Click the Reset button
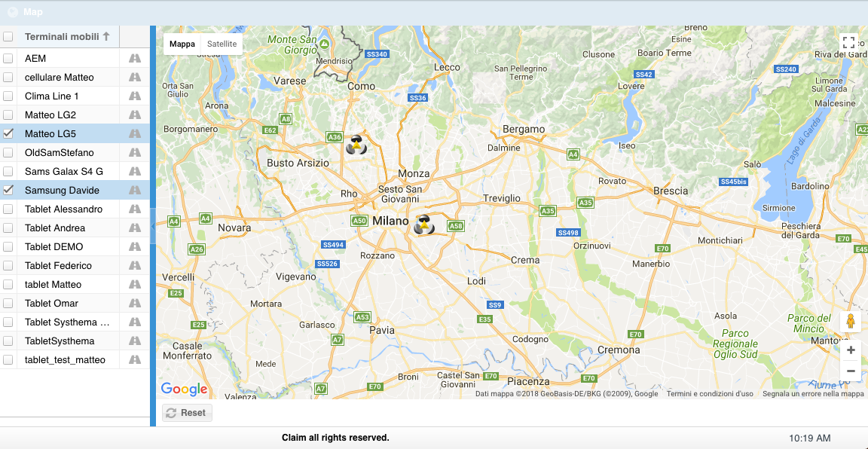 tap(187, 412)
